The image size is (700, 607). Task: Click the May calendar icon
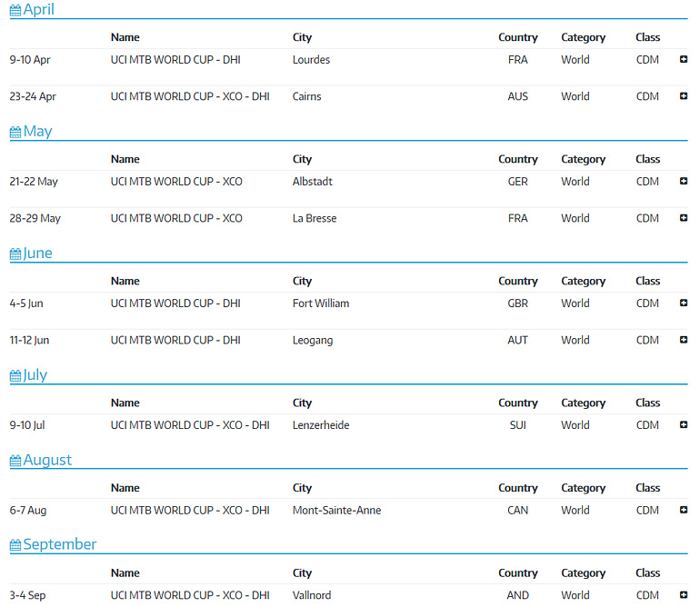coord(15,132)
